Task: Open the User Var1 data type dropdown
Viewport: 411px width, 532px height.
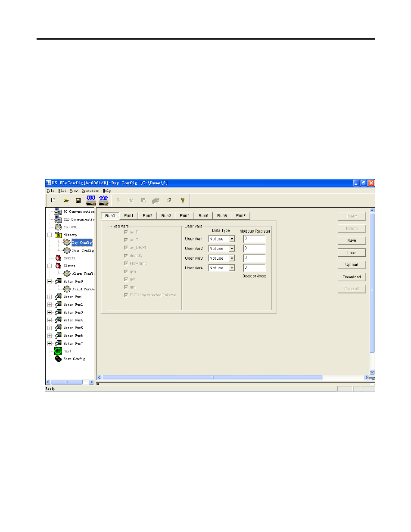Action: click(x=232, y=239)
